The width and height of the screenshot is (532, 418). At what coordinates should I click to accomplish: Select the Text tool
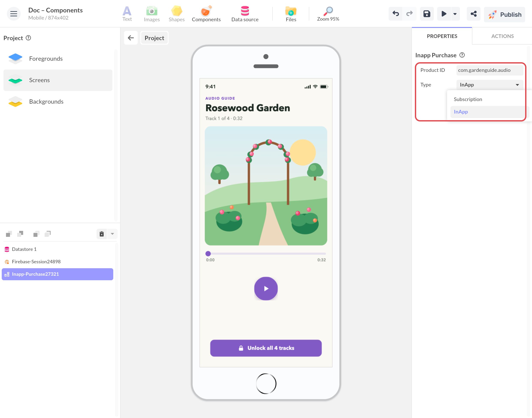pos(127,14)
